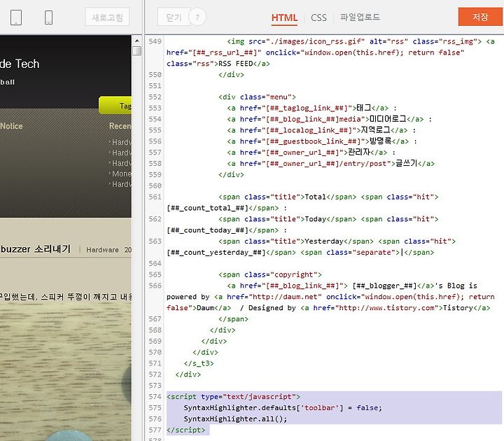Place cursor on SyntaxHighlighter.all(); line
Image resolution: width=504 pixels, height=441 pixels.
(235, 419)
